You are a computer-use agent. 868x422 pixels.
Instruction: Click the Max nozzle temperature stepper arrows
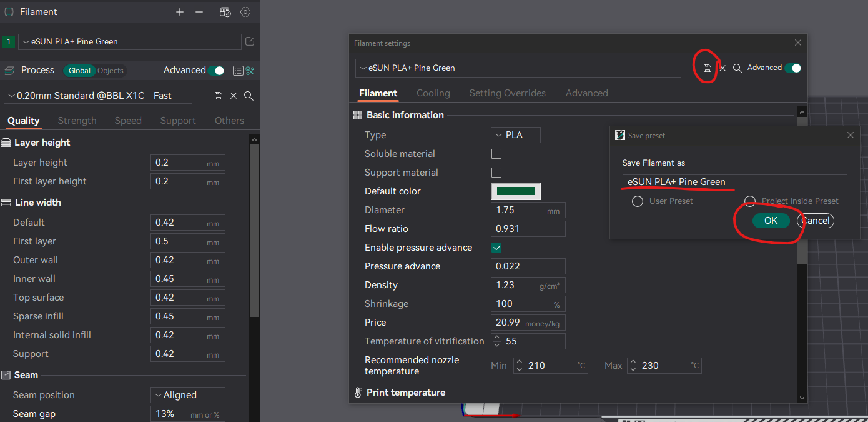tap(633, 366)
